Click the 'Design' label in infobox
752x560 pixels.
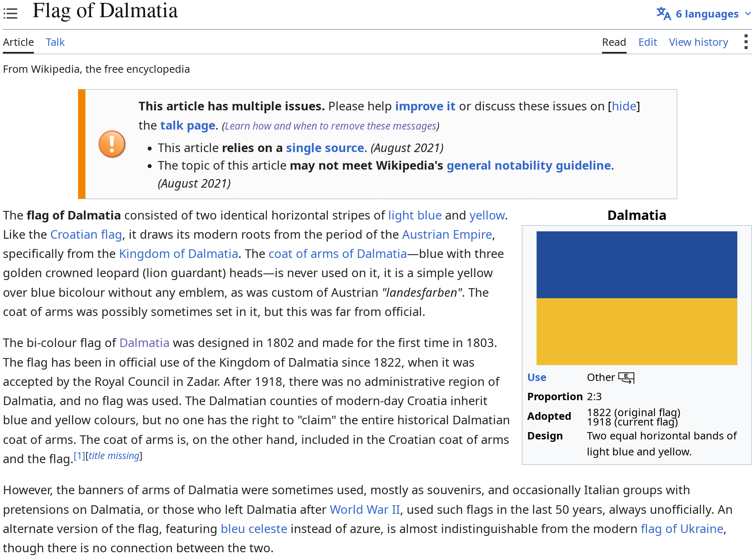(x=545, y=436)
